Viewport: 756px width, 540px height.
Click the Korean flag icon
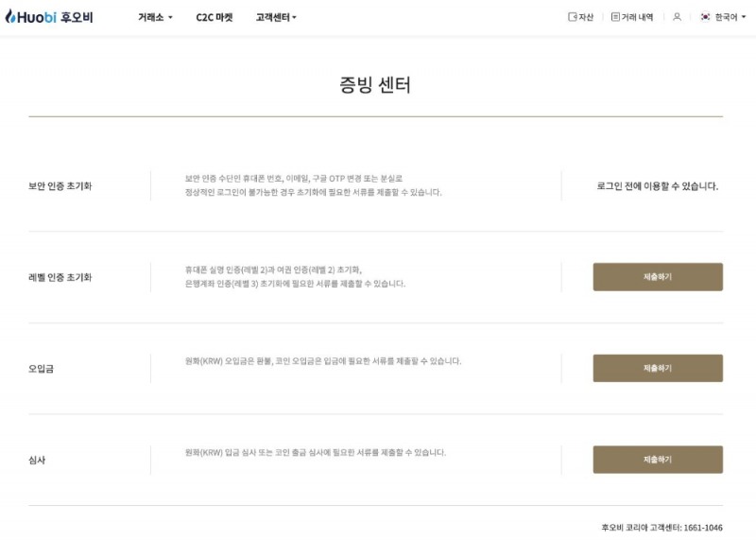(705, 17)
